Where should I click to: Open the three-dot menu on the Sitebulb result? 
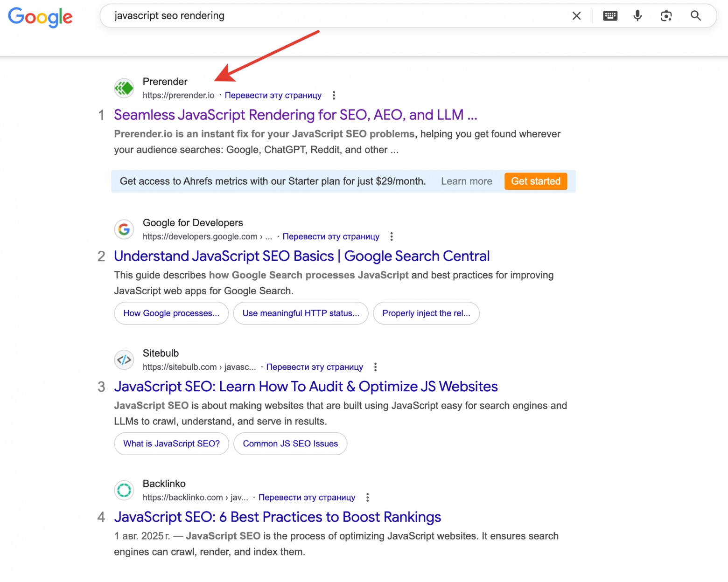click(x=375, y=367)
